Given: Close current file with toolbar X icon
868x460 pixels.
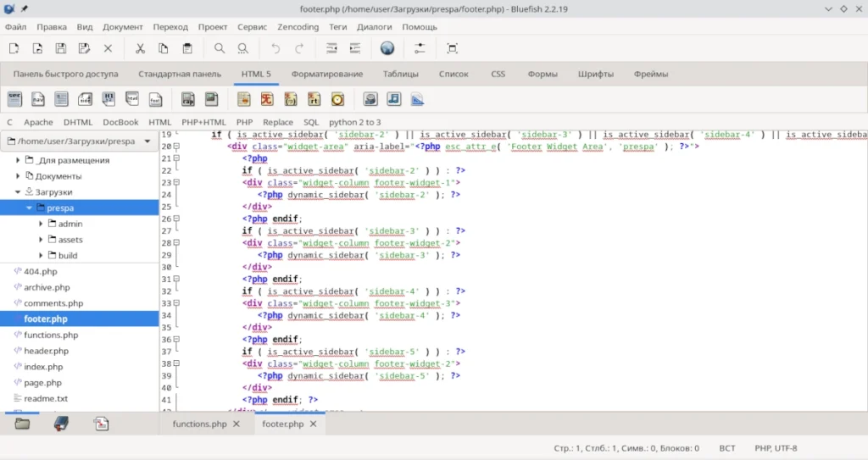Looking at the screenshot, I should [x=108, y=49].
